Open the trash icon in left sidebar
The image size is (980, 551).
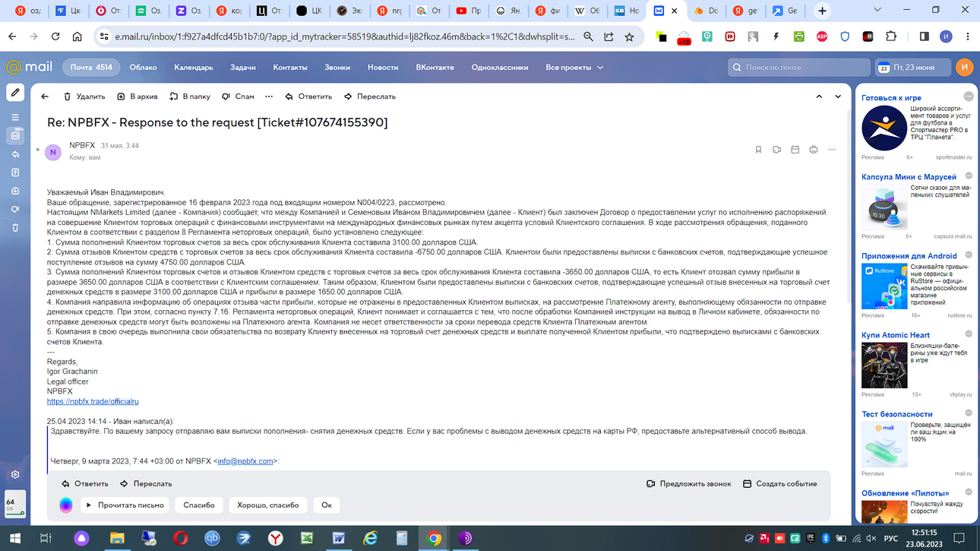click(x=15, y=227)
